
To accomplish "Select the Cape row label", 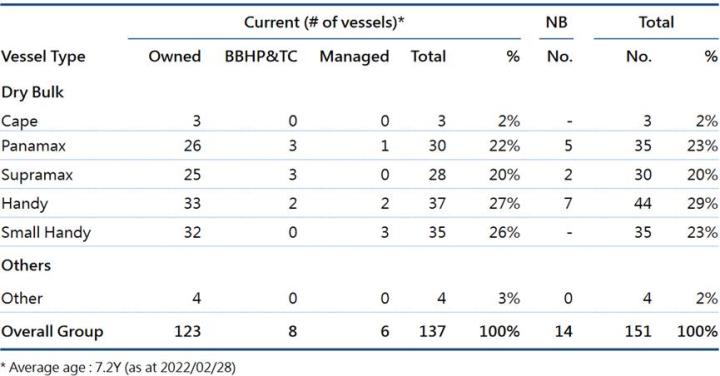I will (19, 122).
